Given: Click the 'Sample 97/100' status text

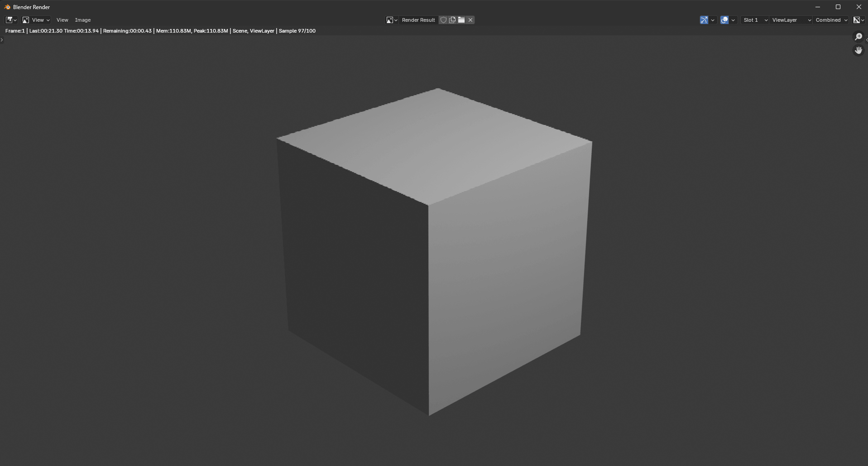Looking at the screenshot, I should [297, 31].
